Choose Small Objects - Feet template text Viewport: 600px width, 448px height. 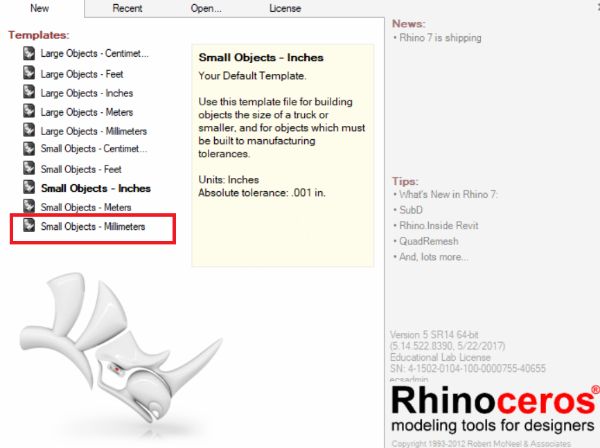(x=81, y=169)
